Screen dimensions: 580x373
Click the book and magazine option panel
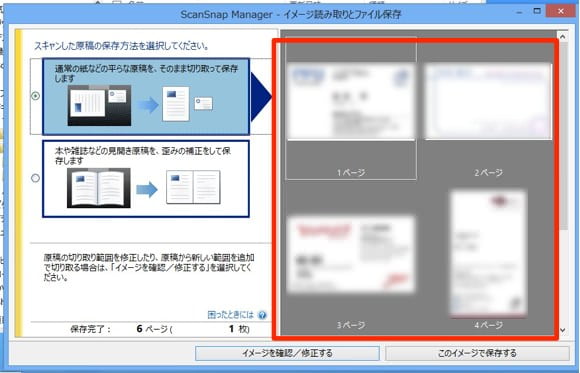(x=146, y=179)
